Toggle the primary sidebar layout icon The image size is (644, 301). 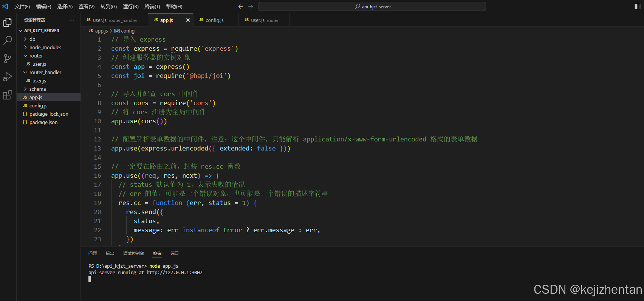(x=638, y=6)
